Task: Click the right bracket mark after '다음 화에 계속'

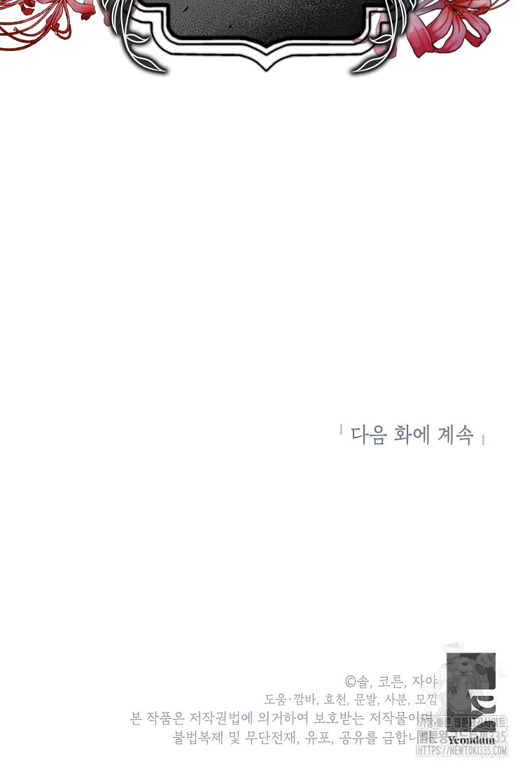Action: click(x=484, y=440)
